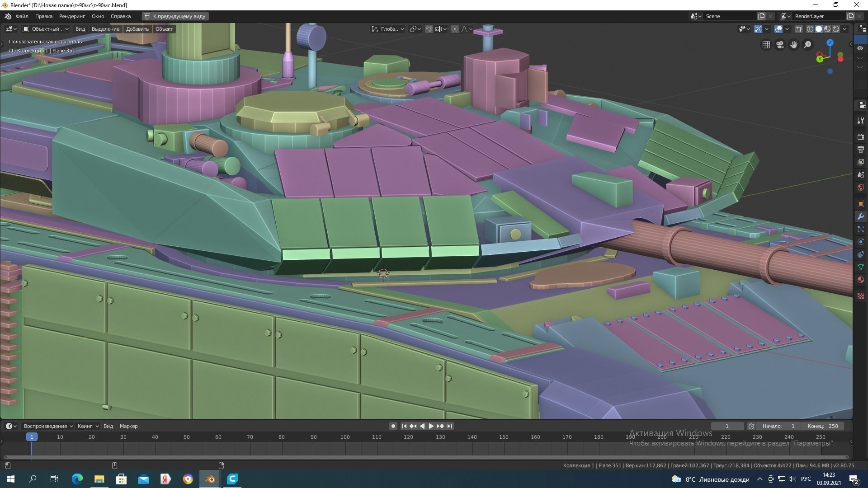Open the Modifiers wrench properties tab

(x=860, y=216)
